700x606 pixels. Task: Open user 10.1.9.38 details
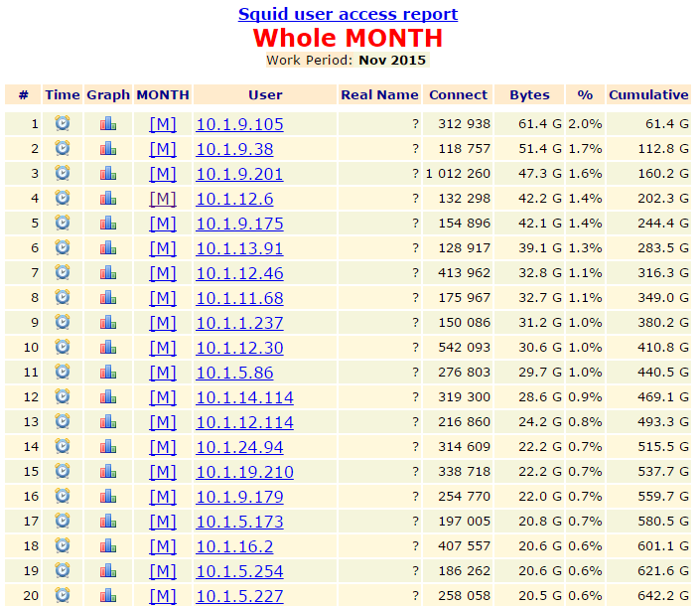click(234, 149)
